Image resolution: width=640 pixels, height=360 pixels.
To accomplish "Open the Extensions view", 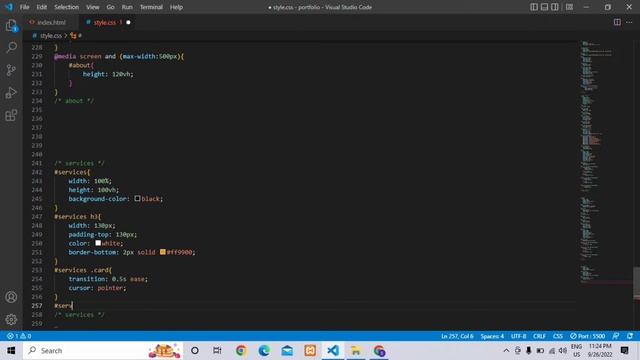I will 11,115.
